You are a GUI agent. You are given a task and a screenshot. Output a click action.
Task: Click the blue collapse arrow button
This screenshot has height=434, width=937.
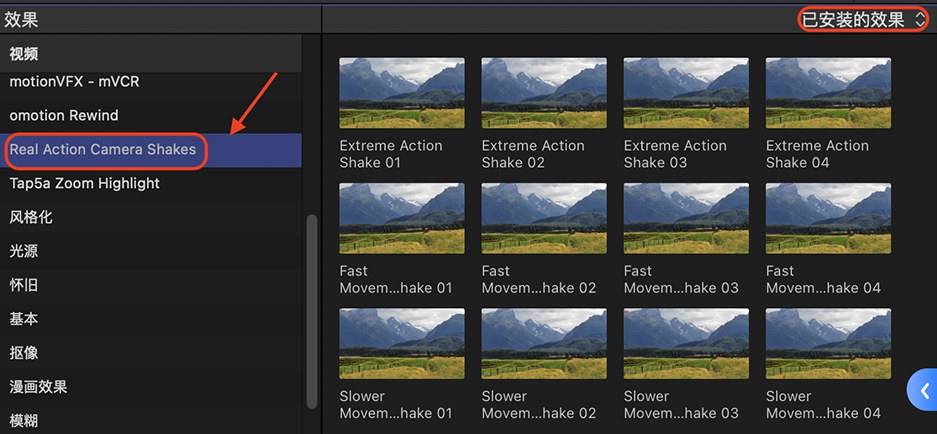pos(923,390)
